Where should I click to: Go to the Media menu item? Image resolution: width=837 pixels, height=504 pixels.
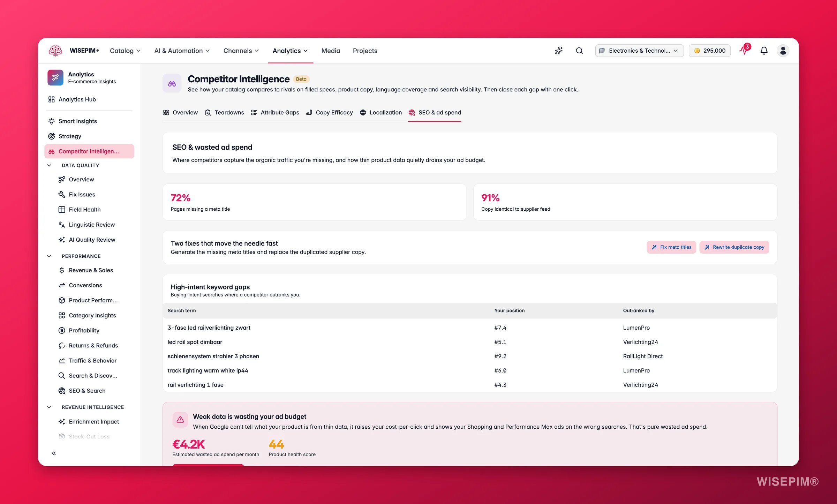point(331,51)
